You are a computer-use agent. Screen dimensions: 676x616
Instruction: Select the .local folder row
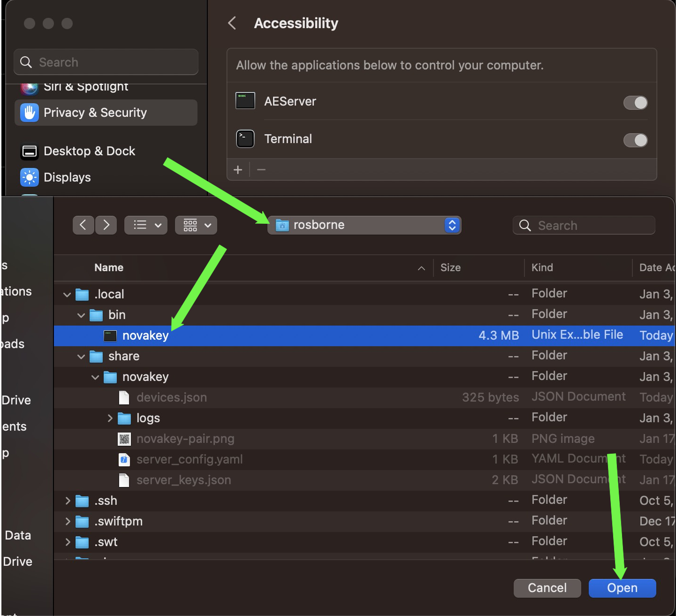pyautogui.click(x=365, y=295)
